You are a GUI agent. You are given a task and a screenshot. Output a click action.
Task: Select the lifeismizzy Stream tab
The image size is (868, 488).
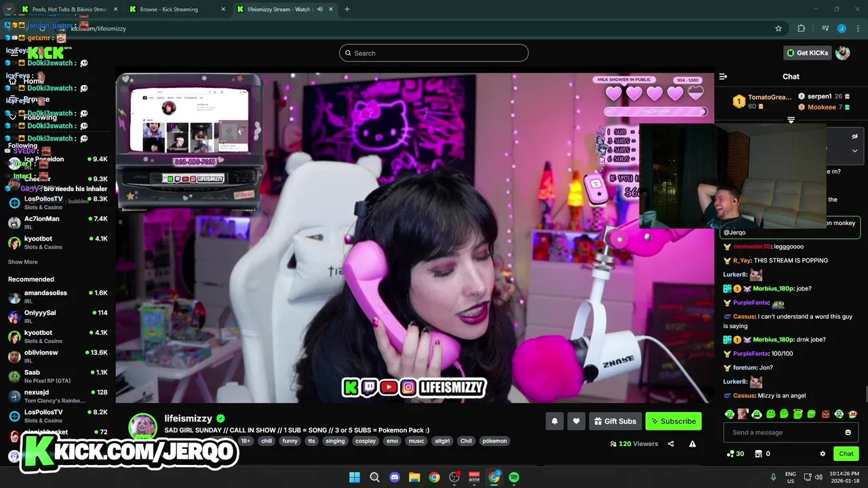pyautogui.click(x=284, y=9)
